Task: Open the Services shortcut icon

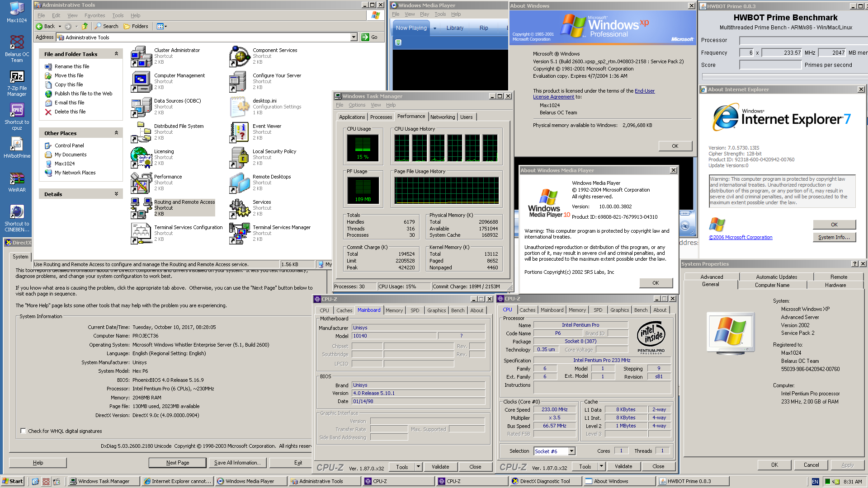Action: coord(240,208)
